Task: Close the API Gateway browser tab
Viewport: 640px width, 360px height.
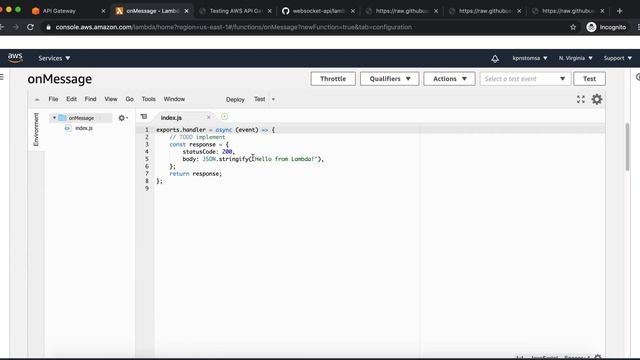Action: 103,11
